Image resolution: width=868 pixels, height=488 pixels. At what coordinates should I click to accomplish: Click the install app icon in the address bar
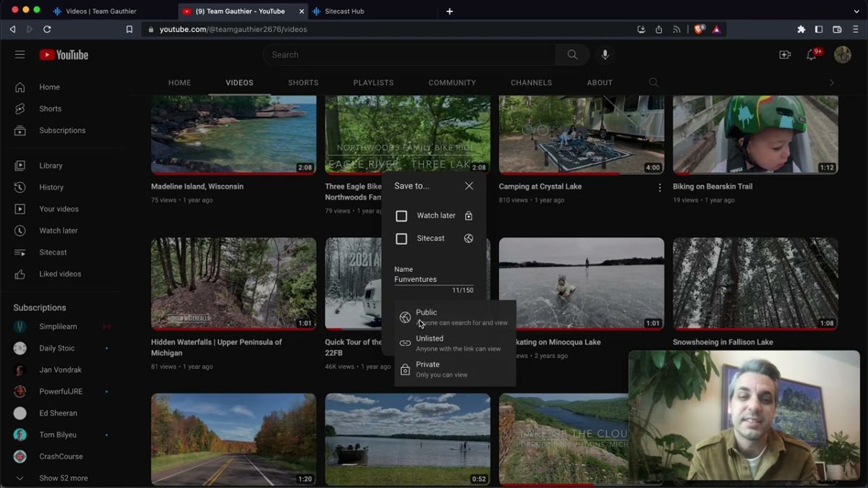tap(642, 30)
